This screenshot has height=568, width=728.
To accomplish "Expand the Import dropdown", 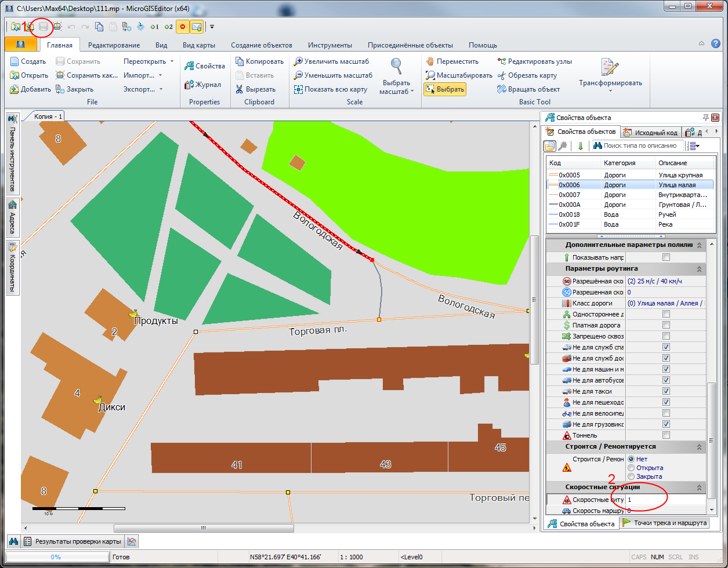I will point(143,75).
